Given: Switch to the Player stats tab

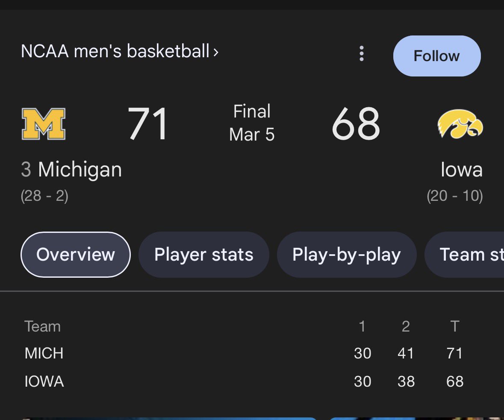Looking at the screenshot, I should click(x=204, y=255).
